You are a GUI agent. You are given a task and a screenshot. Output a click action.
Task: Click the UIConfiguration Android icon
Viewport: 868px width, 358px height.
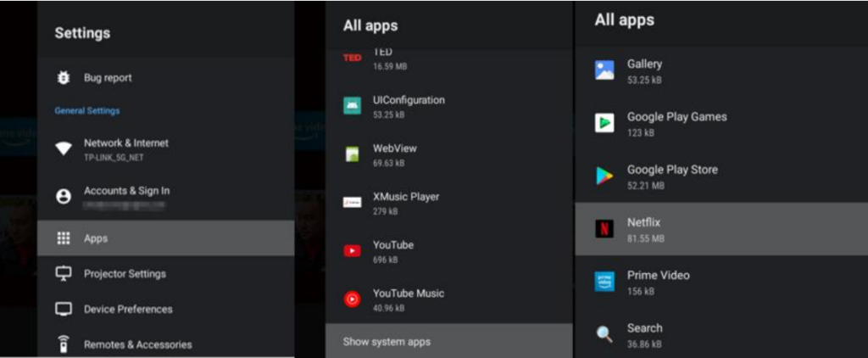pyautogui.click(x=352, y=105)
